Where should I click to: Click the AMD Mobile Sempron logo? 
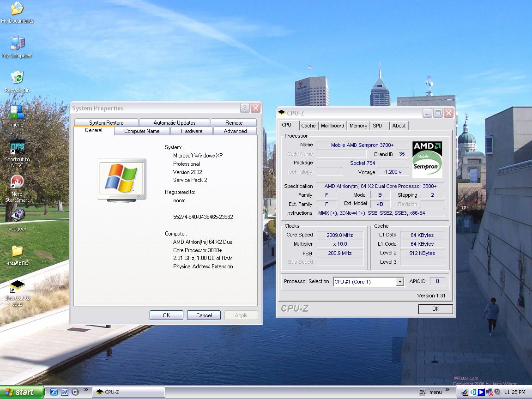pos(427,159)
